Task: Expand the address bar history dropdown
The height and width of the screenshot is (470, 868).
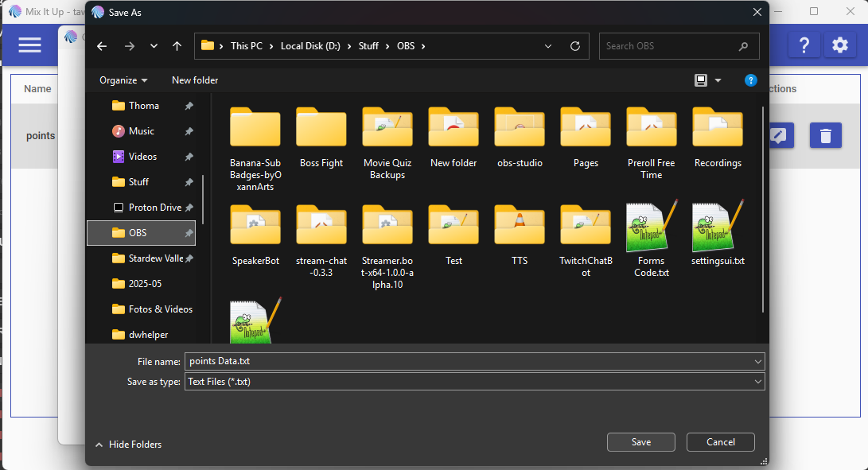Action: click(x=548, y=46)
